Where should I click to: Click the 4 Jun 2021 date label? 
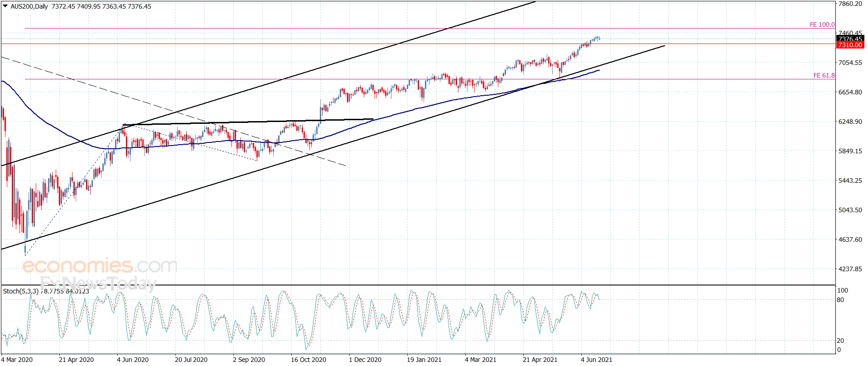[x=596, y=360]
